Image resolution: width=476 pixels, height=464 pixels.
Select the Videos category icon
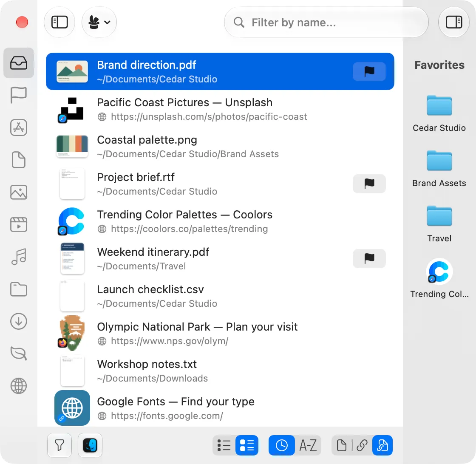point(19,224)
